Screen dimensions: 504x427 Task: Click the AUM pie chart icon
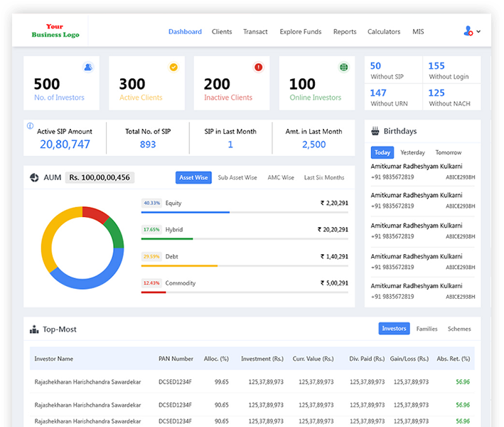(x=34, y=177)
